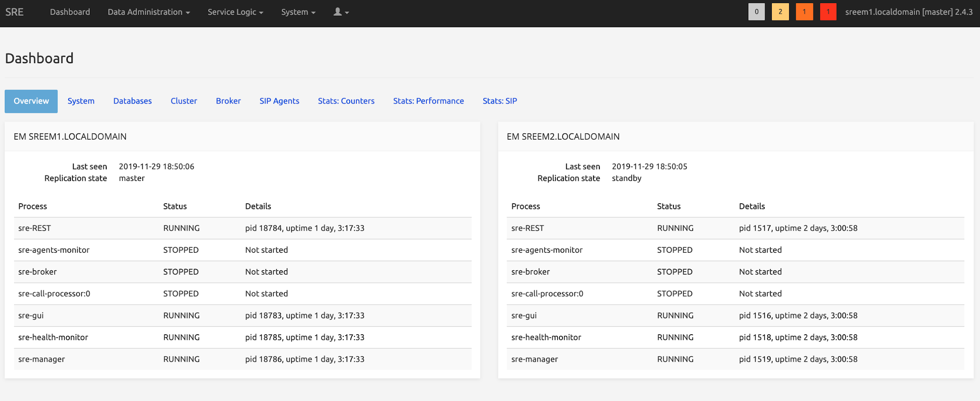Click the gray alarm counter showing 0
This screenshot has width=980, height=401.
click(x=757, y=12)
